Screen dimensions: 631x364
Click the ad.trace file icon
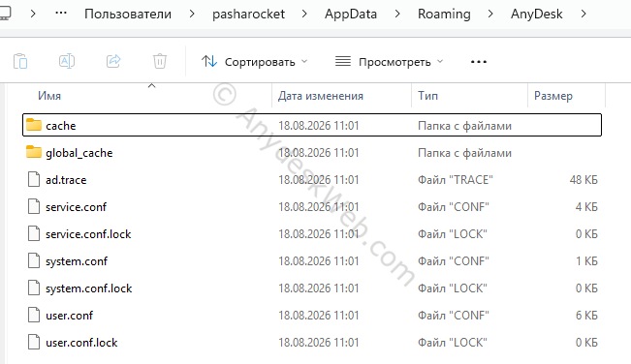pos(34,180)
